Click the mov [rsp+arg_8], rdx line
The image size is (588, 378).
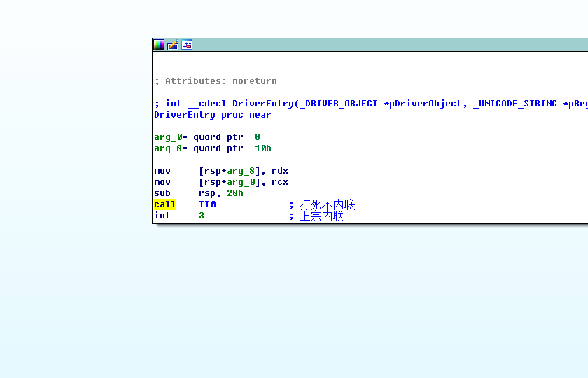tap(221, 171)
